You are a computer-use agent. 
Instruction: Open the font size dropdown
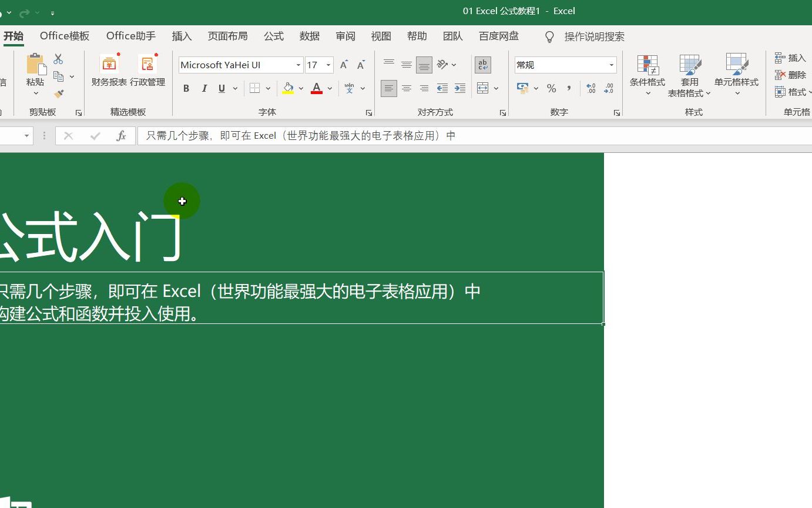[328, 65]
